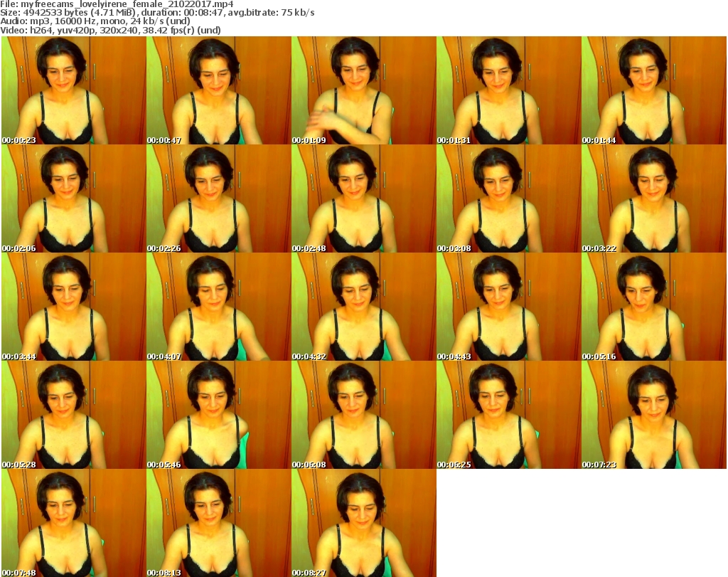The image size is (728, 577).
Task: Select the thumbnail timestamped 00:04:07
Action: 219,307
